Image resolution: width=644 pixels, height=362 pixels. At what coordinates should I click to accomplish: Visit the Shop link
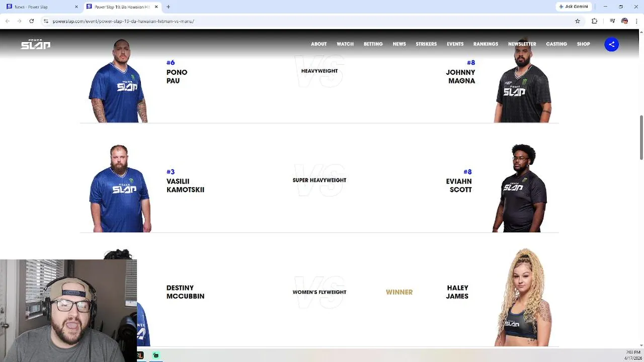tap(583, 44)
